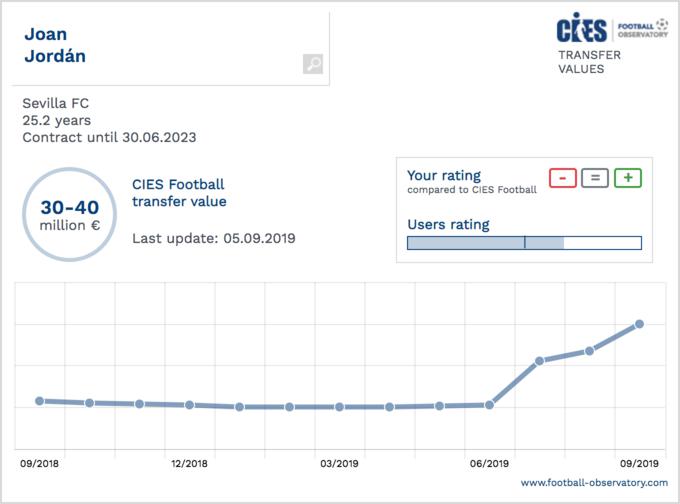The width and height of the screenshot is (680, 504).
Task: Click the 03/2019 chart data point
Action: [x=339, y=407]
